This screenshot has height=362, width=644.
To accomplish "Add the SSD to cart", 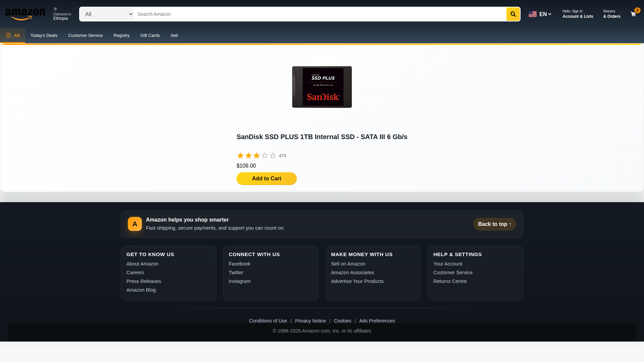I will [x=267, y=179].
